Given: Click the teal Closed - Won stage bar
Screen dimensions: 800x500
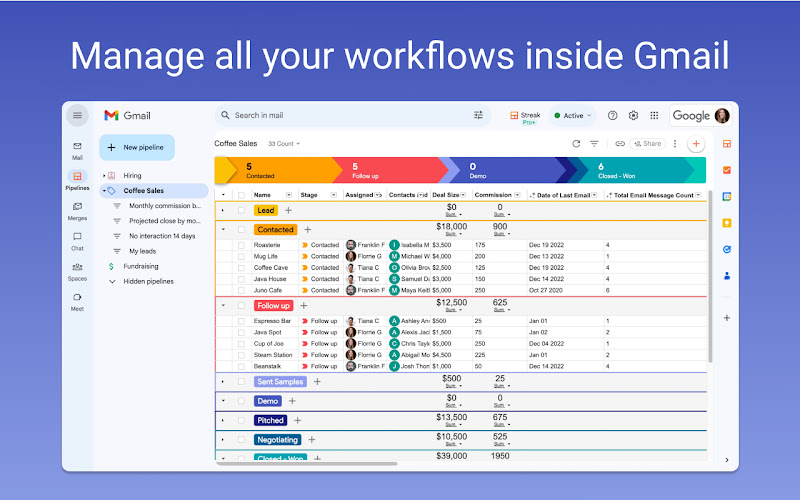Looking at the screenshot, I should click(x=638, y=170).
